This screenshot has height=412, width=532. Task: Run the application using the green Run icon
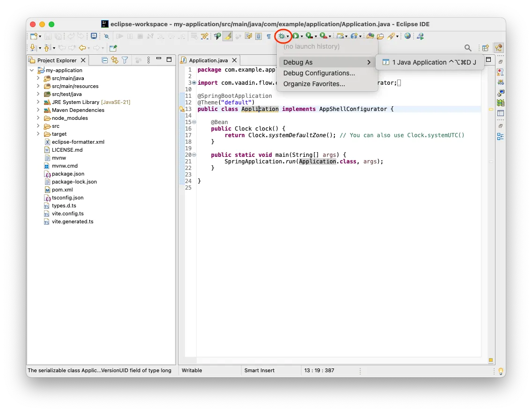295,36
